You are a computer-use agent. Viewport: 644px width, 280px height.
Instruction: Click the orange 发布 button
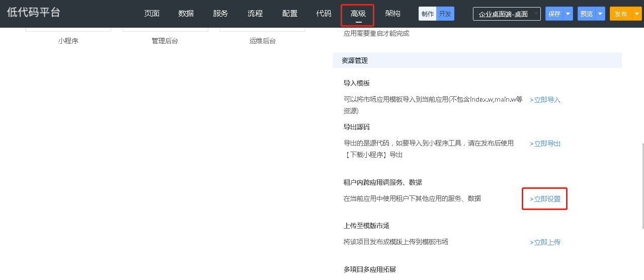coord(621,14)
